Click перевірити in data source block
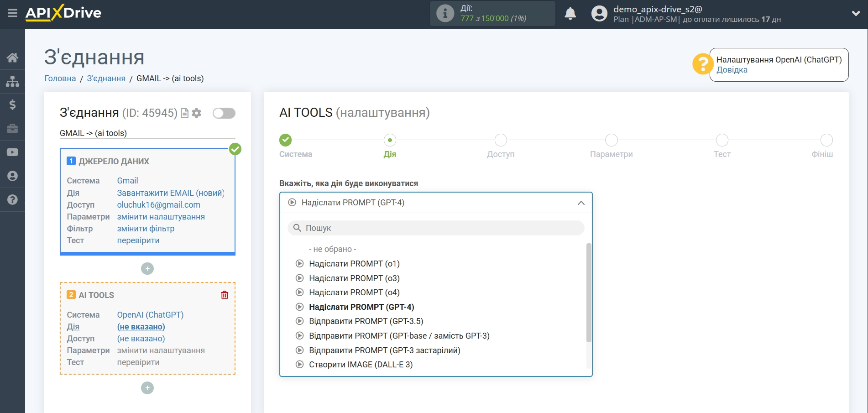 click(138, 240)
